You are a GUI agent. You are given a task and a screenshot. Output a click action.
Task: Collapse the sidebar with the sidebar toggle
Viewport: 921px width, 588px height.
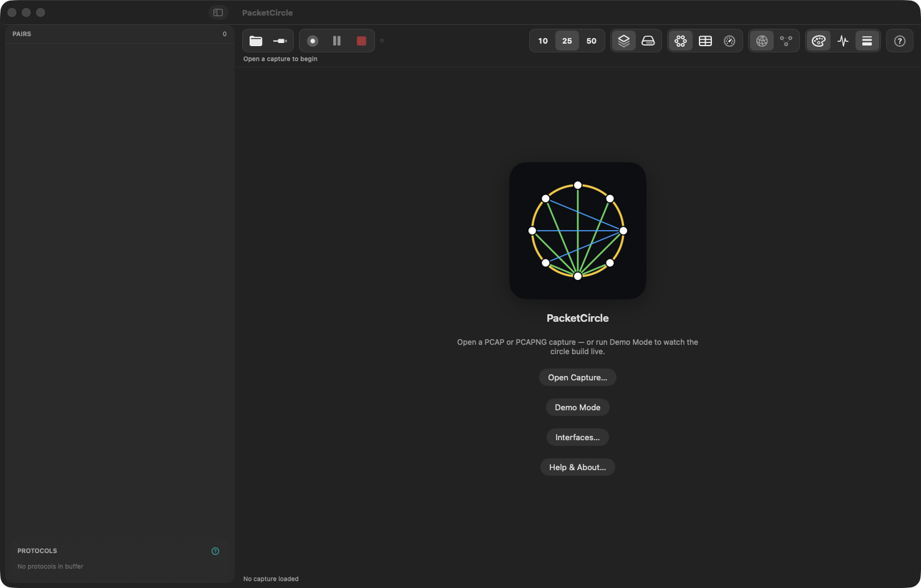[218, 12]
